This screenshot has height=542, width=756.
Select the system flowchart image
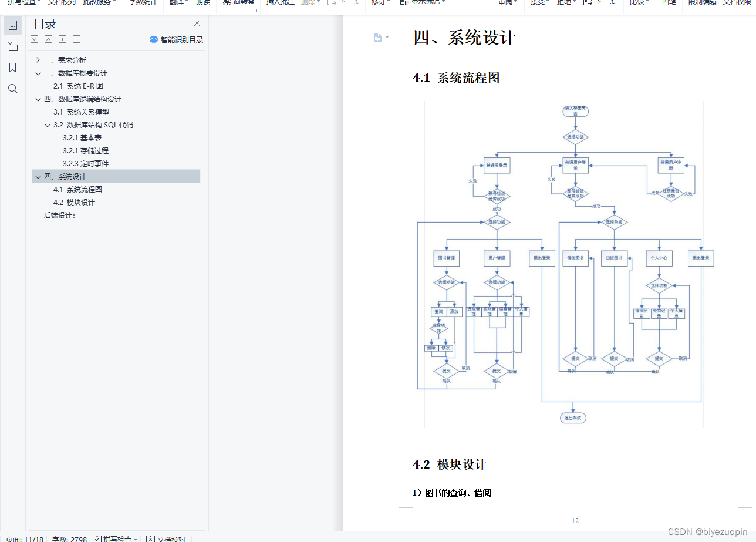tap(563, 264)
